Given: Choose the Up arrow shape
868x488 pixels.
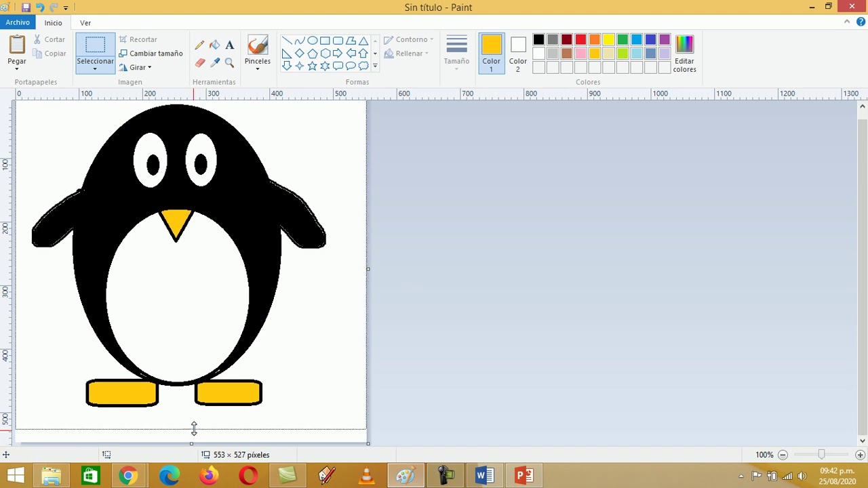Looking at the screenshot, I should tap(363, 54).
